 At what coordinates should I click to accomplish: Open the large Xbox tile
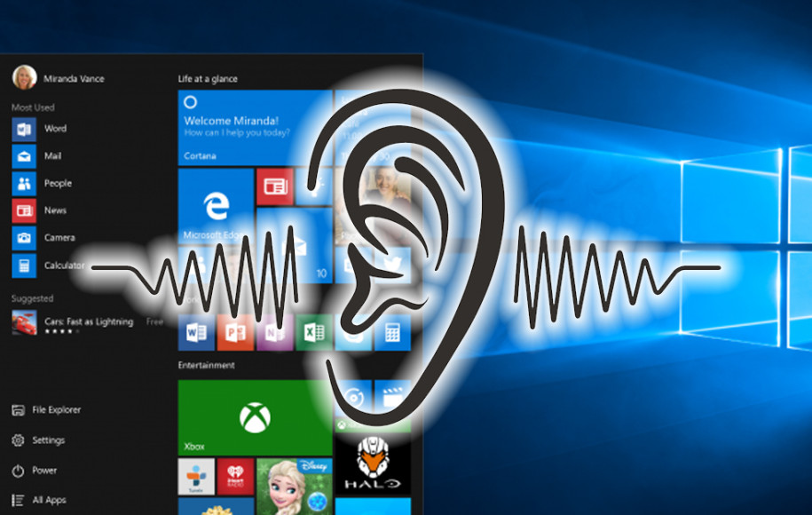tap(255, 417)
